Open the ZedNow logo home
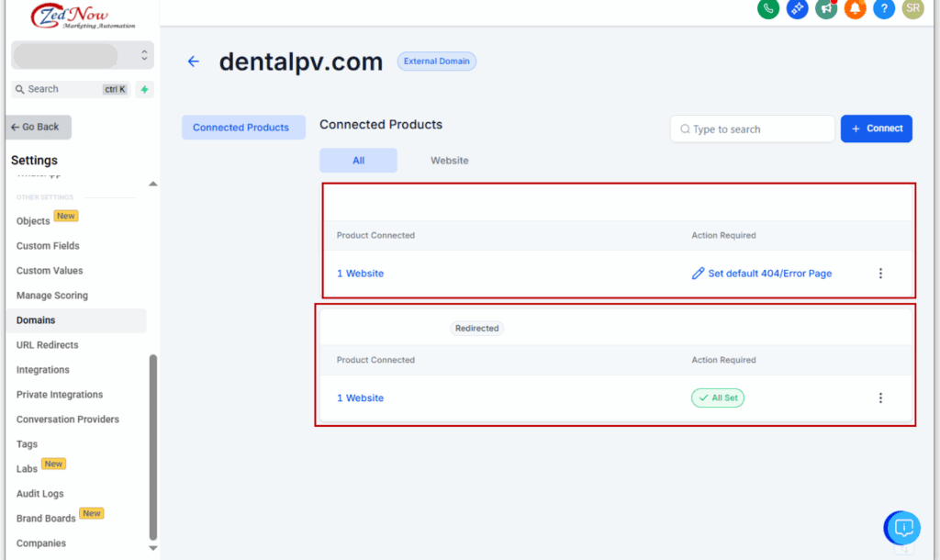 coord(83,17)
